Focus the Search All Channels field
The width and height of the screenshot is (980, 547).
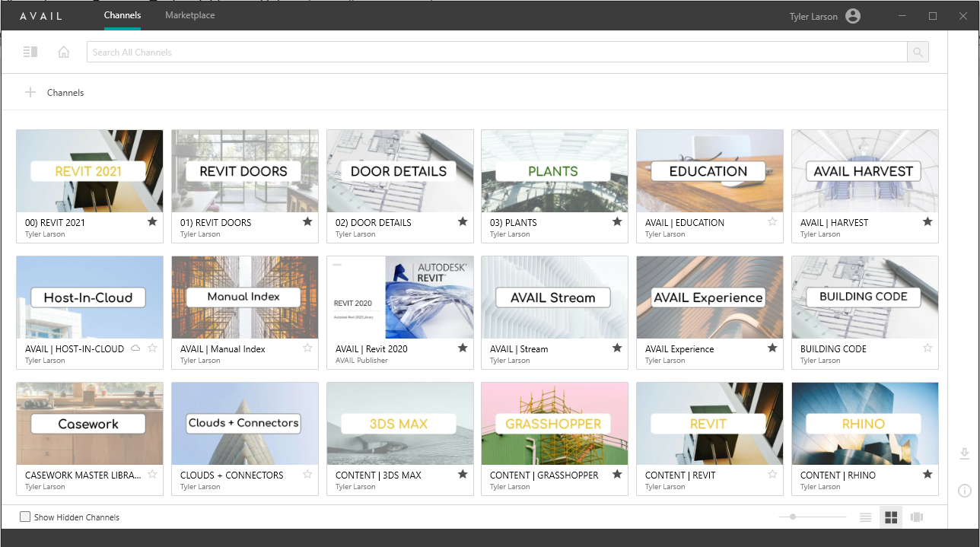[x=497, y=52]
